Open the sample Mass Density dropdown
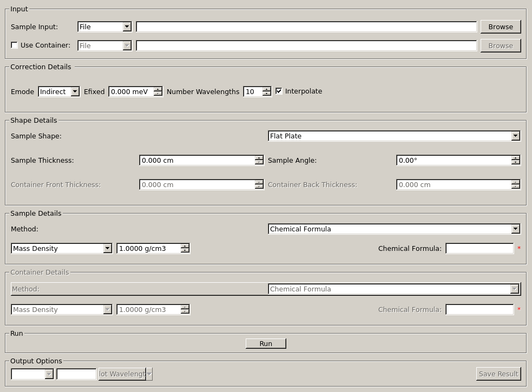532x392 pixels. (61, 249)
